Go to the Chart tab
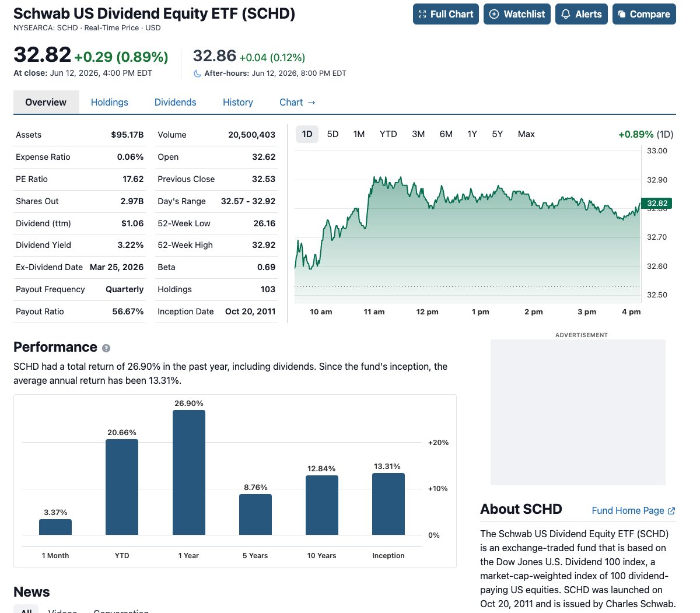Screen dimensions: 700x613 tap(297, 102)
